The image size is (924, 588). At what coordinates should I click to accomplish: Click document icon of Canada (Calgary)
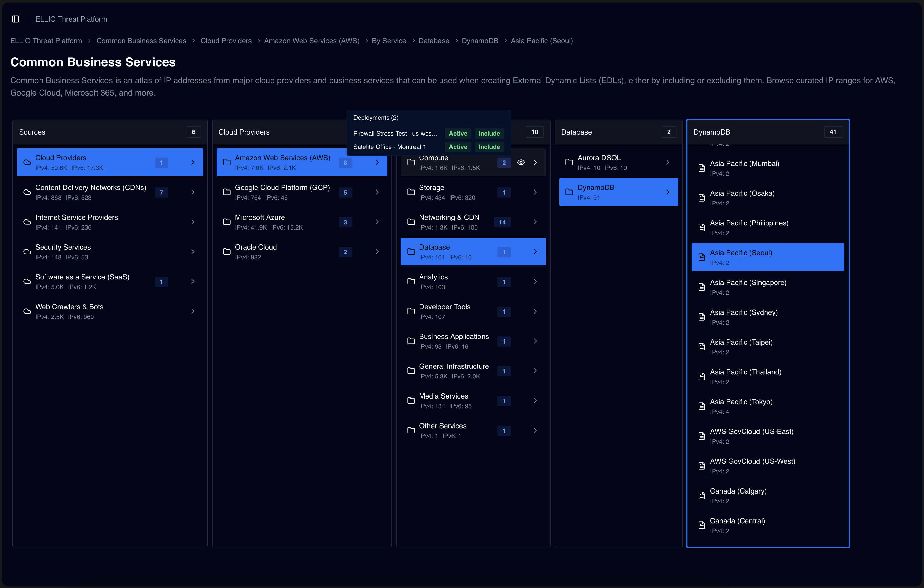pyautogui.click(x=701, y=496)
